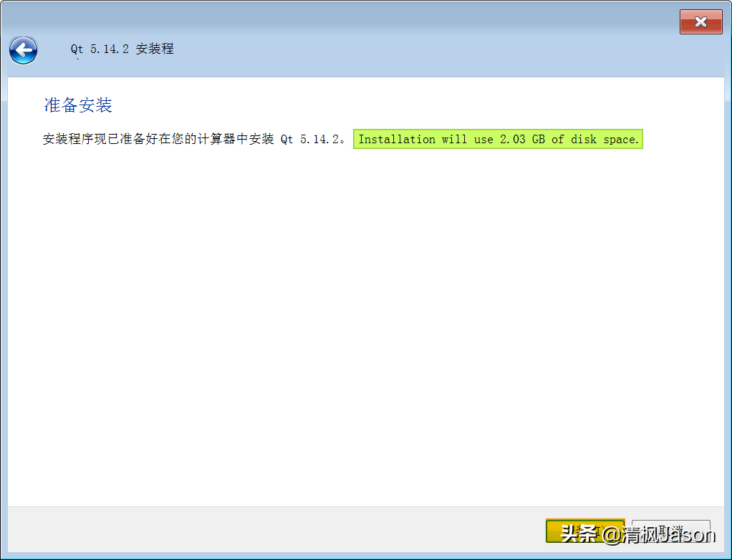Close the Qt 5.14.2 installer window
The width and height of the screenshot is (732, 560).
(x=700, y=22)
